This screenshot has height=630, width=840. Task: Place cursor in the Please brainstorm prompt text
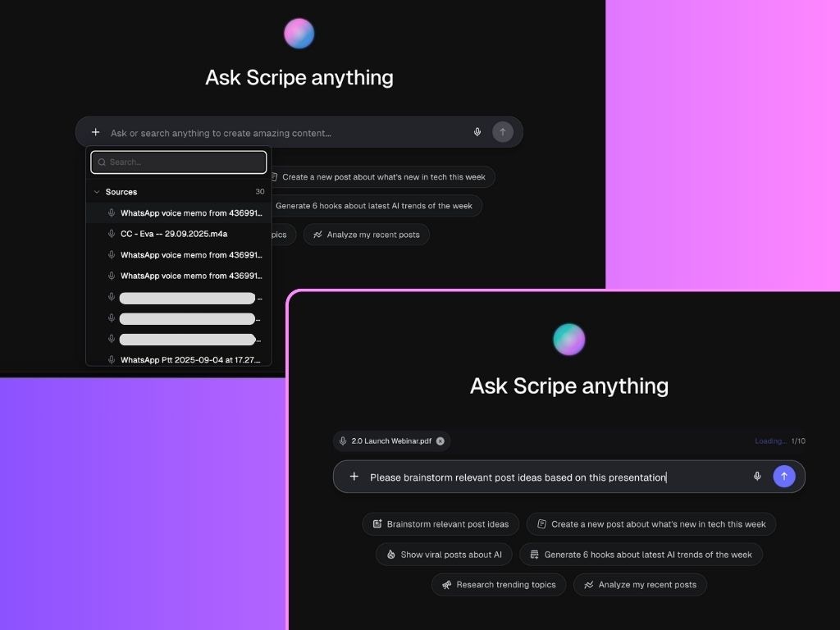coord(517,476)
